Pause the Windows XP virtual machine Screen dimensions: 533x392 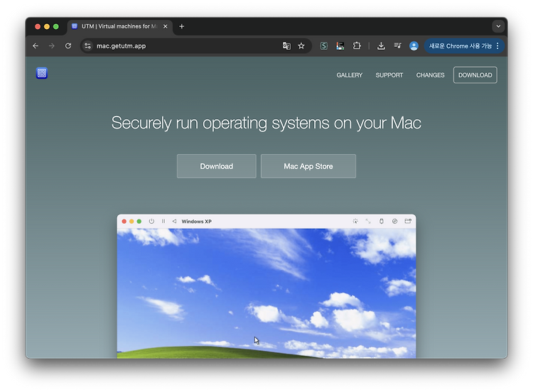click(x=163, y=221)
